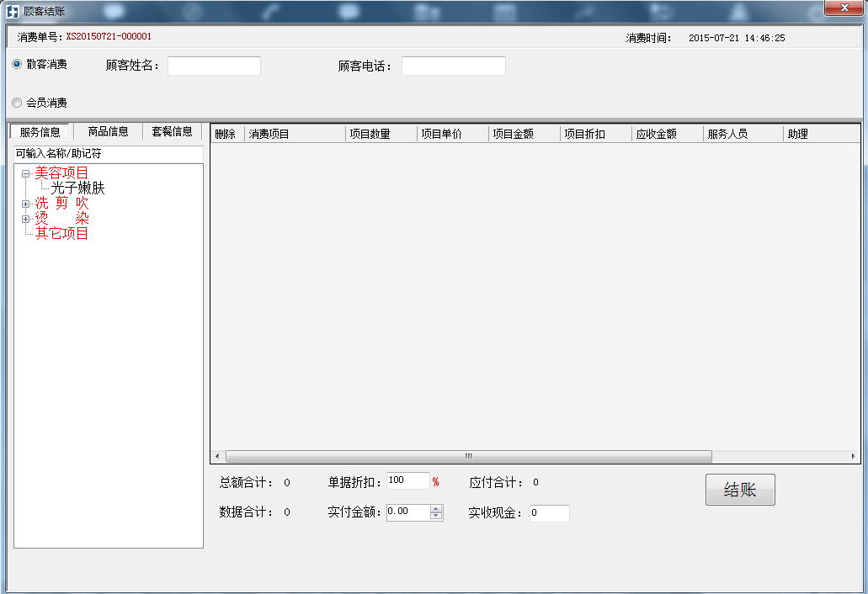Click the first chat-bubble icon in the title toolbar
This screenshot has height=594, width=868.
pos(114,11)
